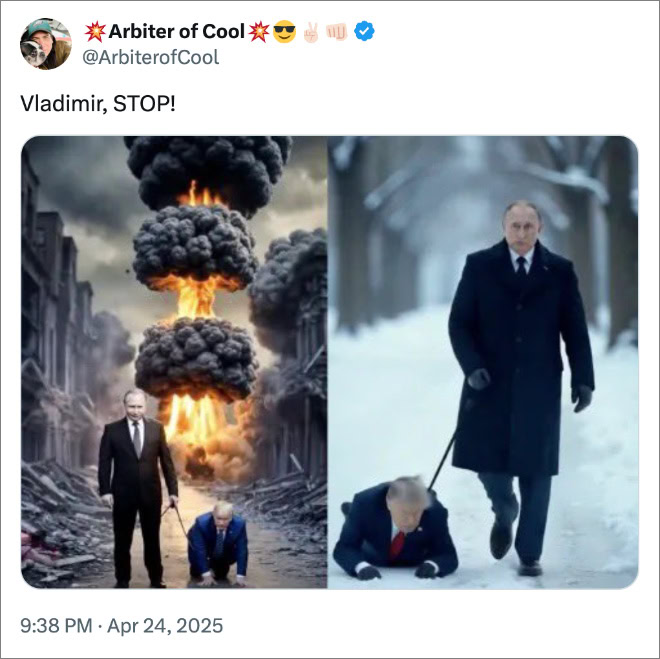The image size is (660, 659).
Task: Click the victory hand emoji
Action: 309,32
